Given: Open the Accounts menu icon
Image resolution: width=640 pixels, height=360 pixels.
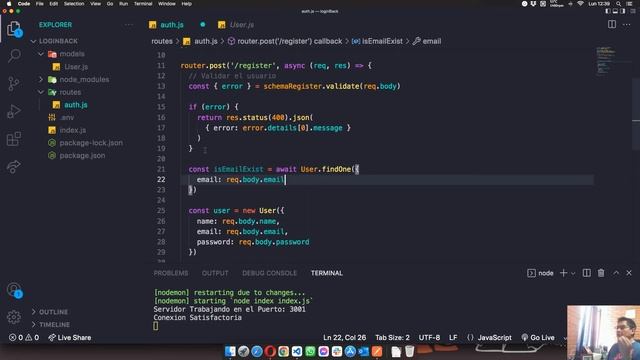Looking at the screenshot, I should click(x=14, y=290).
